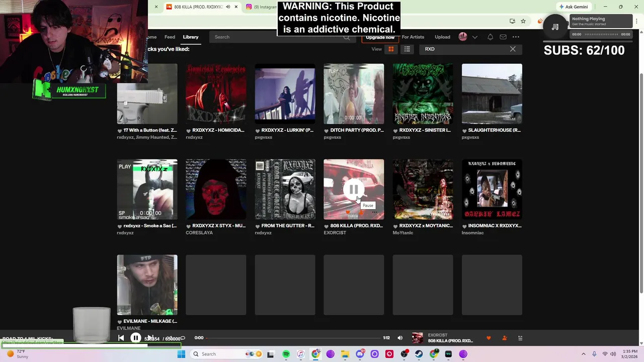Open the user profile avatar
This screenshot has height=362, width=644.
click(463, 36)
